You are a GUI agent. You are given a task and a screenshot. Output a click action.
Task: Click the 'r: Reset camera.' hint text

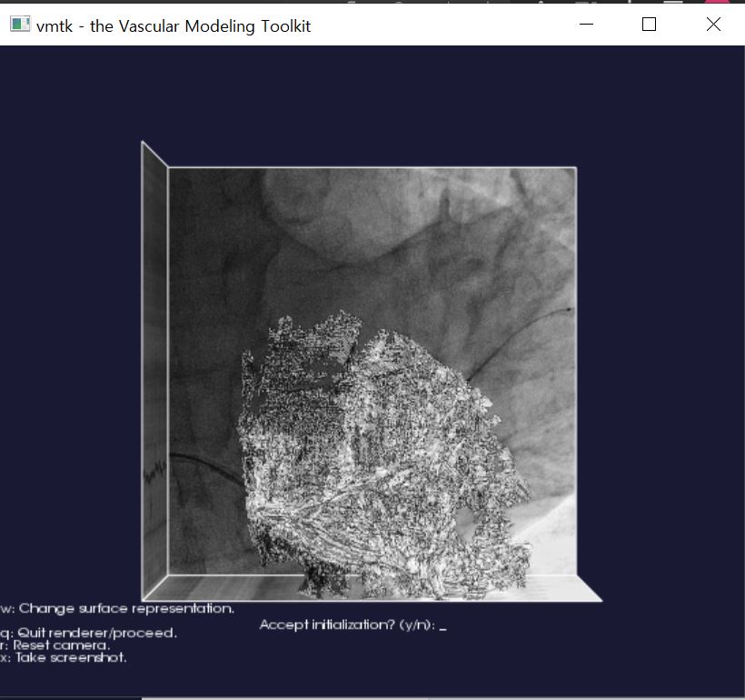(55, 645)
